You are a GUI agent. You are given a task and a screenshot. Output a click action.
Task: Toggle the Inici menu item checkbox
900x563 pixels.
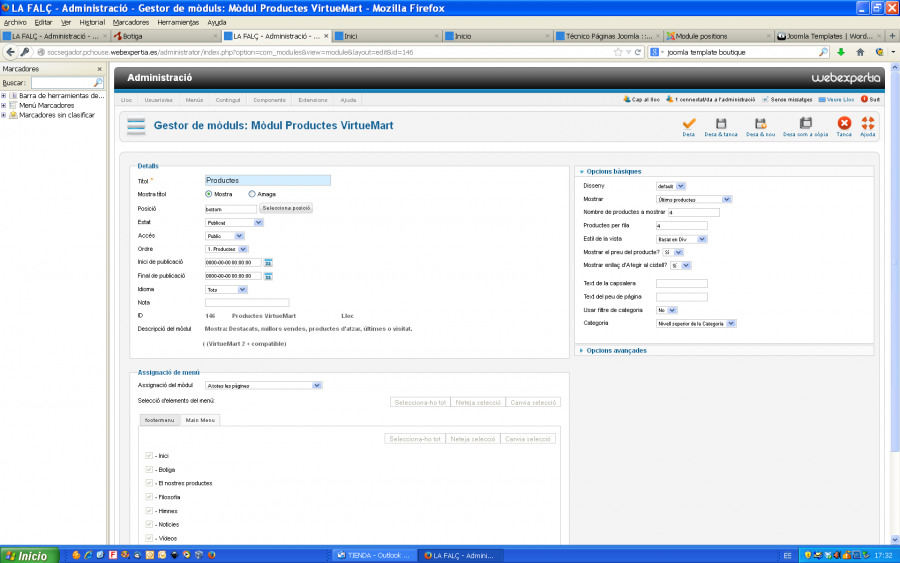tap(149, 456)
